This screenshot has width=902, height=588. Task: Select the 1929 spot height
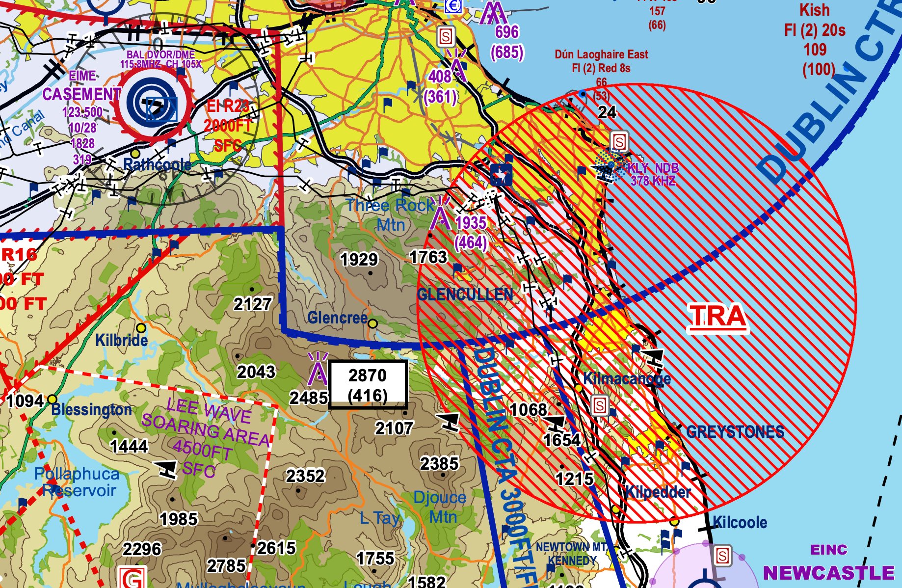pos(360,260)
